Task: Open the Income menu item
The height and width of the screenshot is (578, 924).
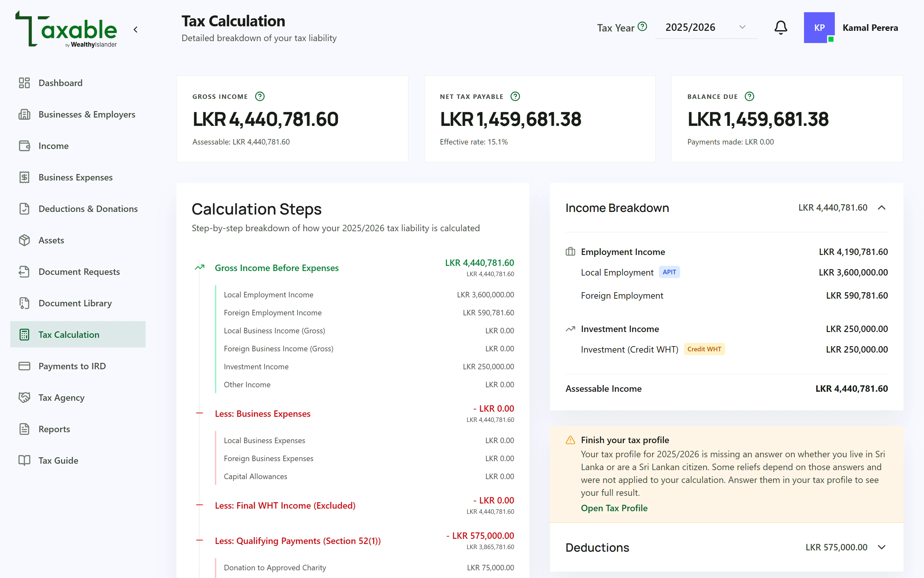Action: click(x=78, y=146)
